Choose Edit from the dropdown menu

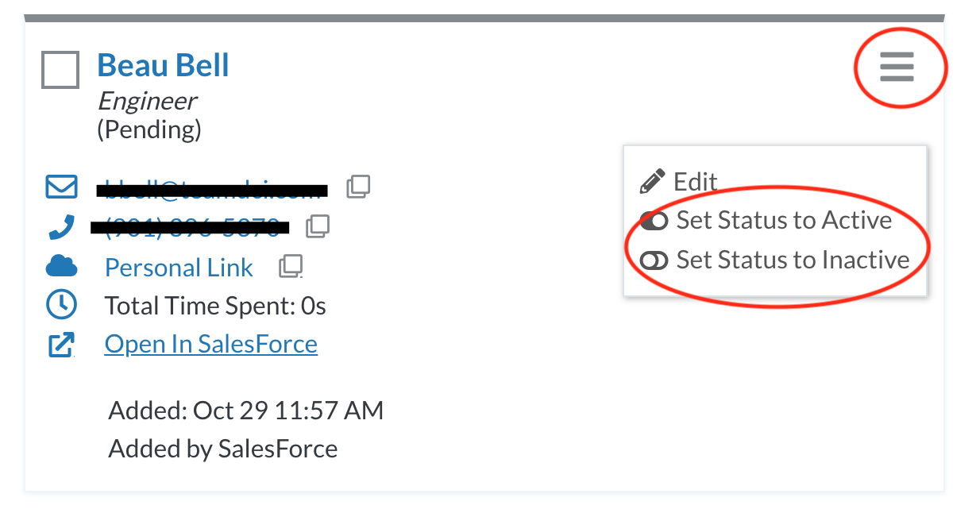tap(679, 182)
